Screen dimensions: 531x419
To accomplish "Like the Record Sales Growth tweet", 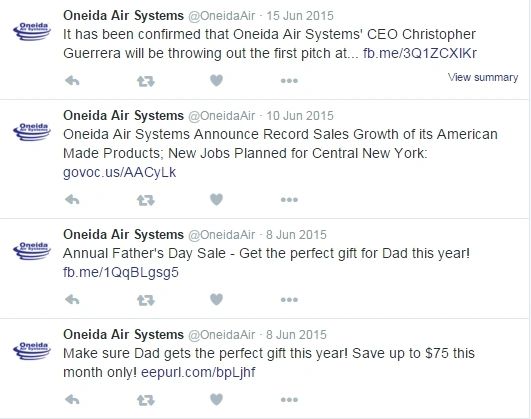I will 216,199.
